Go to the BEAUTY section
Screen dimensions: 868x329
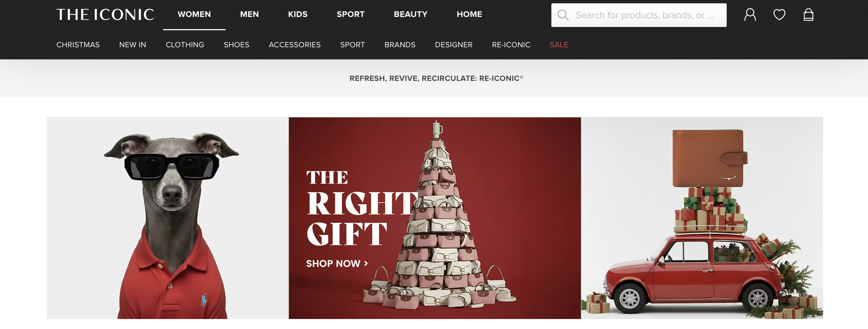coord(410,15)
